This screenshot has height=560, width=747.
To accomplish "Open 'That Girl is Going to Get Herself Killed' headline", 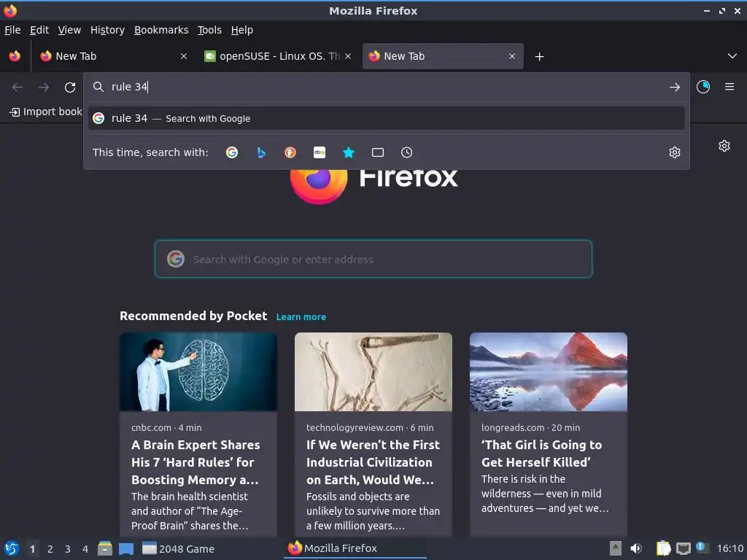I will (x=542, y=454).
